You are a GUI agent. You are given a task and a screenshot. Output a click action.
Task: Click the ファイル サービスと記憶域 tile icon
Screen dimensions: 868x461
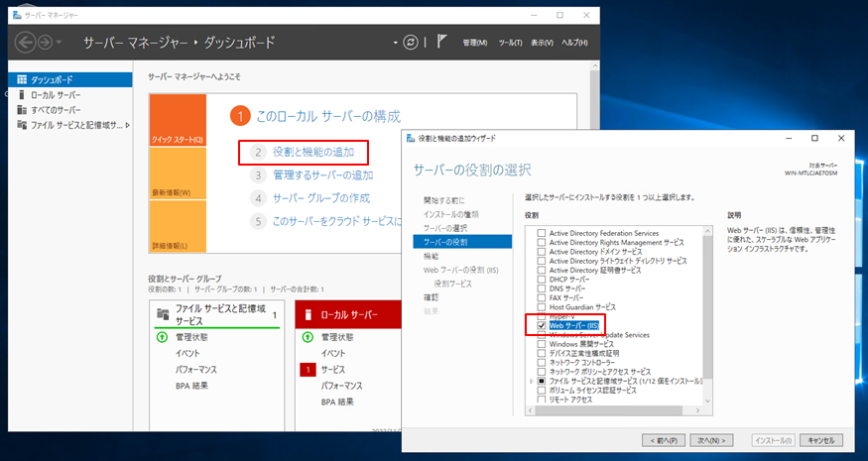coord(163,314)
